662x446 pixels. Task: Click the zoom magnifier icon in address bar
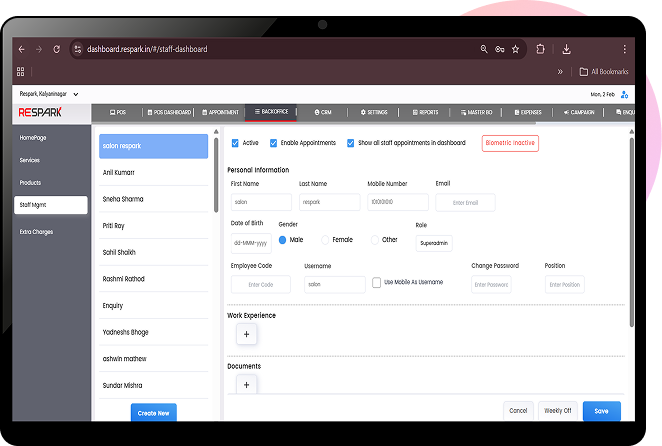coord(484,49)
